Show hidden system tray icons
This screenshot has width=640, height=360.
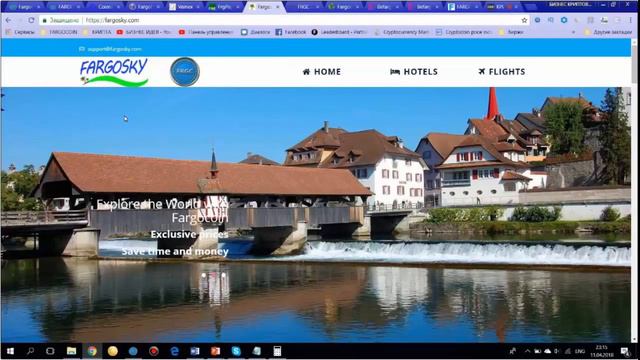coord(527,351)
